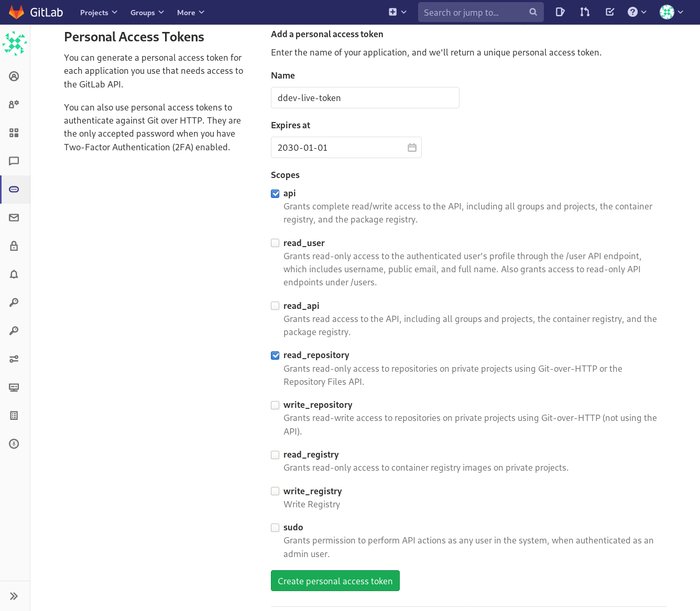Image resolution: width=700 pixels, height=611 pixels.
Task: Open Issues icon in top navbar
Action: tap(560, 12)
